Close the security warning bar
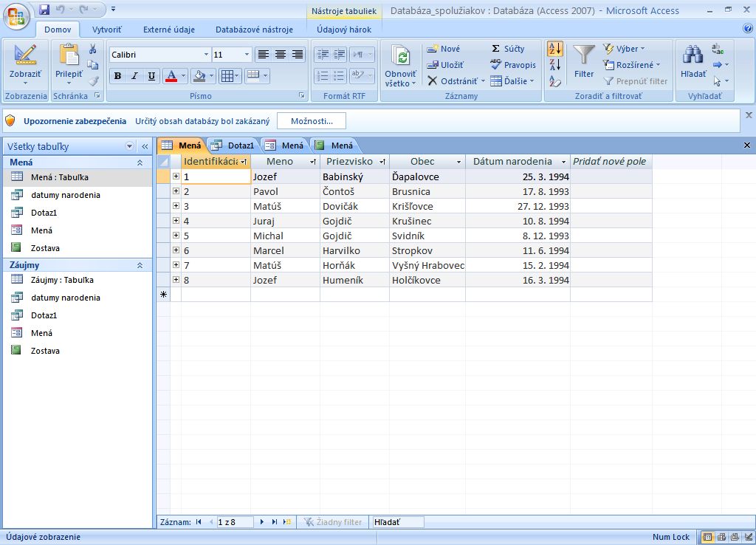 749,115
